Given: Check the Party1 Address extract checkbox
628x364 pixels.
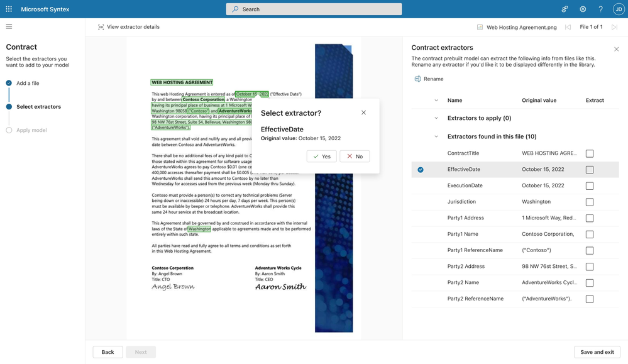Looking at the screenshot, I should point(590,218).
